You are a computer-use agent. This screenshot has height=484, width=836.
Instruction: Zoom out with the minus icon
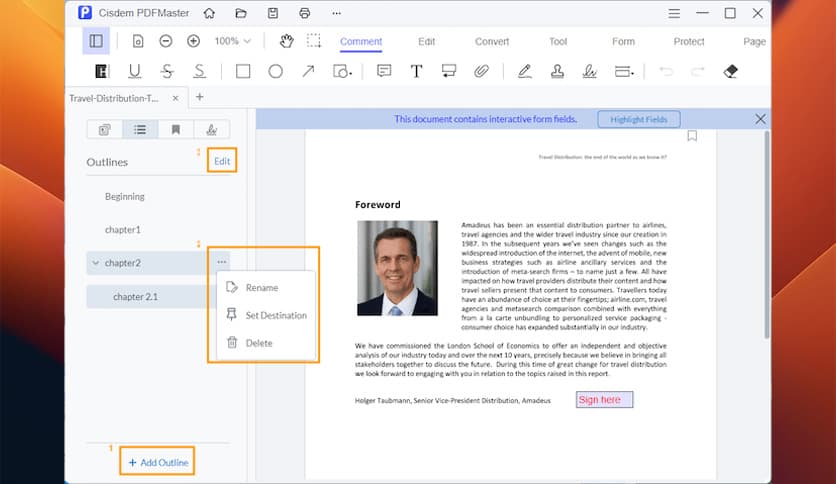click(166, 41)
